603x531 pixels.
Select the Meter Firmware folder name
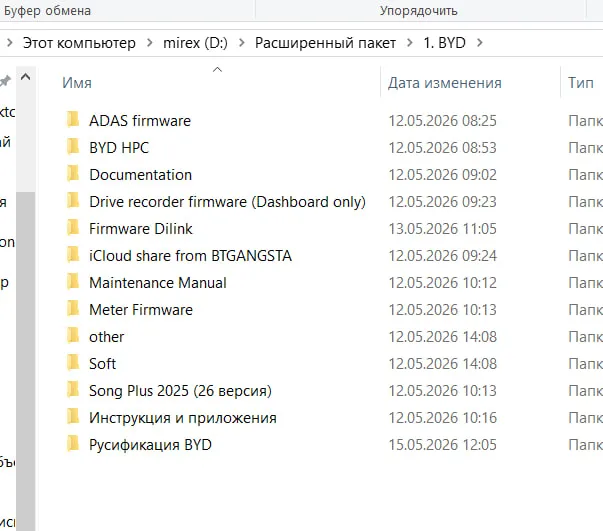[x=141, y=310]
